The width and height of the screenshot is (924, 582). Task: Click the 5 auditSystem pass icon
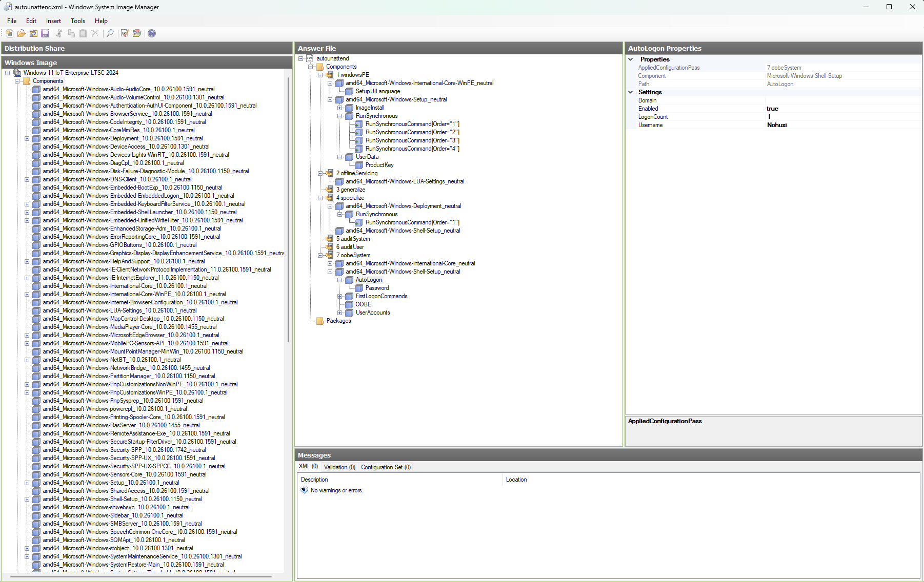(x=330, y=239)
